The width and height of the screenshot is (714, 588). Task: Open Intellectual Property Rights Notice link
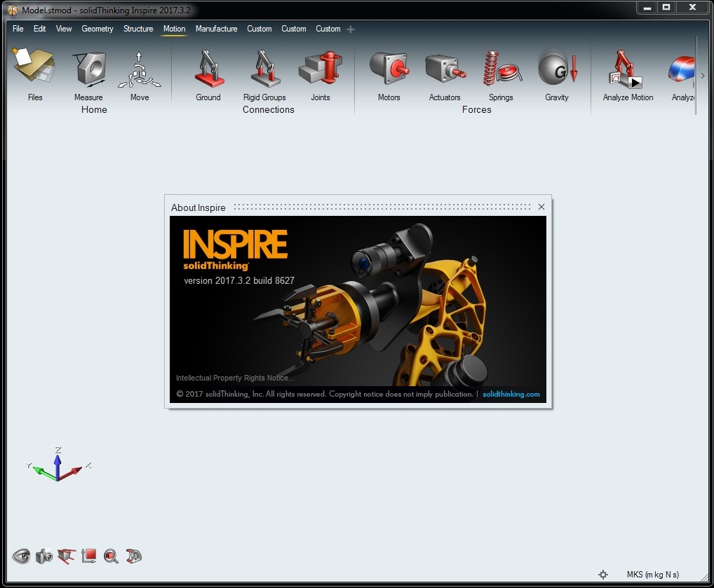pos(235,378)
